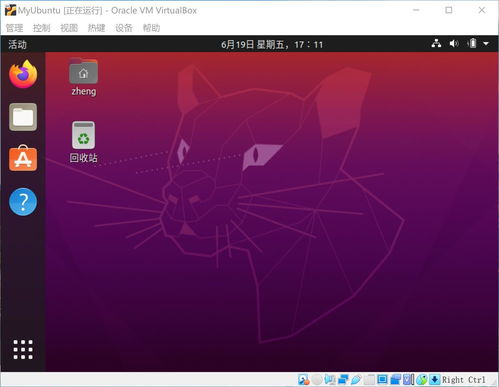Screen dimensions: 499x387
Task: Open the date and time 6月19日 calendar
Action: click(x=272, y=44)
